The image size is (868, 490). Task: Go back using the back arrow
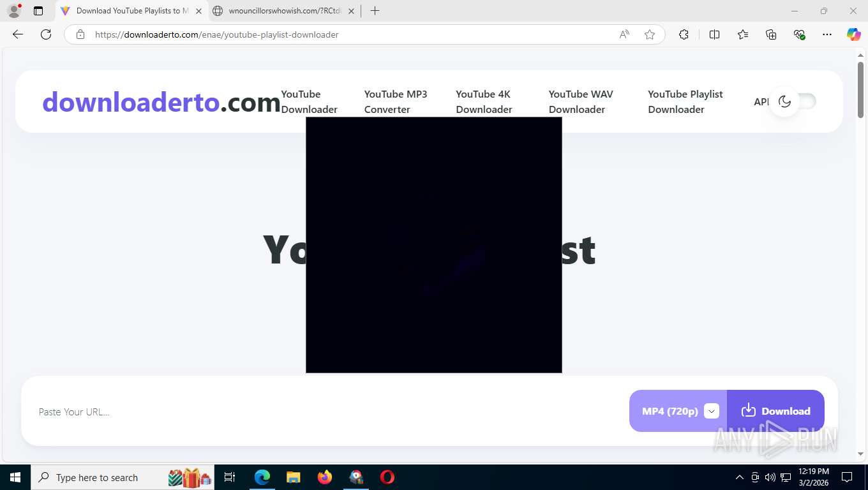[x=18, y=34]
